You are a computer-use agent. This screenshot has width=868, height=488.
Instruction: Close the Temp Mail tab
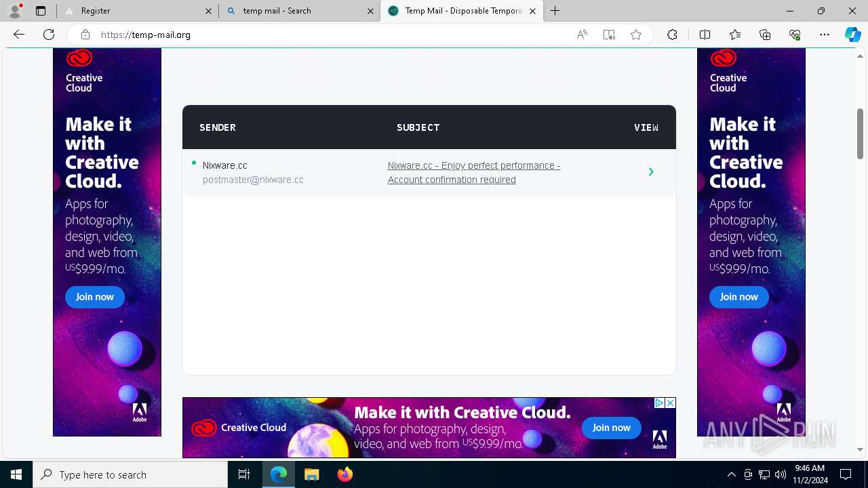(x=532, y=11)
